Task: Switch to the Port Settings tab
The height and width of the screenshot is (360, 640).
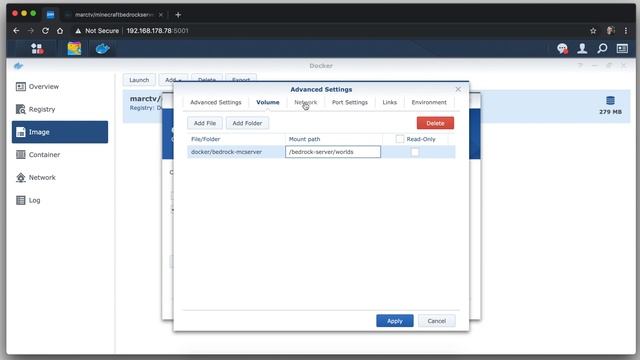Action: tap(350, 102)
